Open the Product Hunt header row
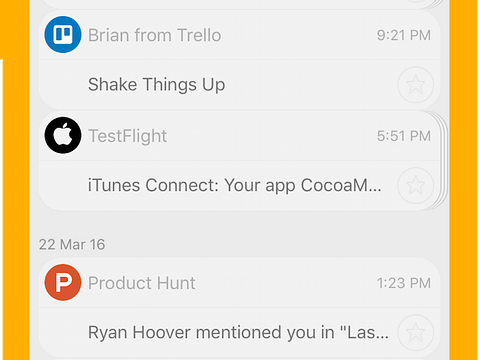 tap(239, 283)
